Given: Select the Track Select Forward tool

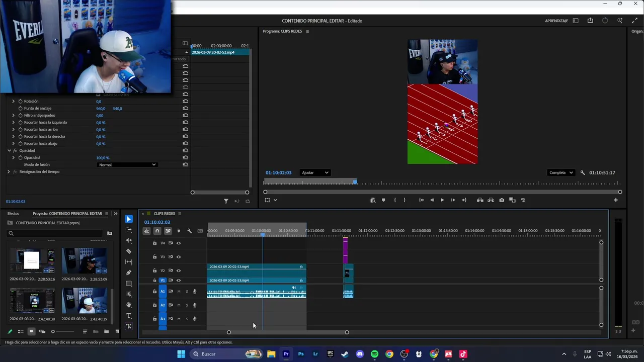Looking at the screenshot, I should tap(129, 230).
